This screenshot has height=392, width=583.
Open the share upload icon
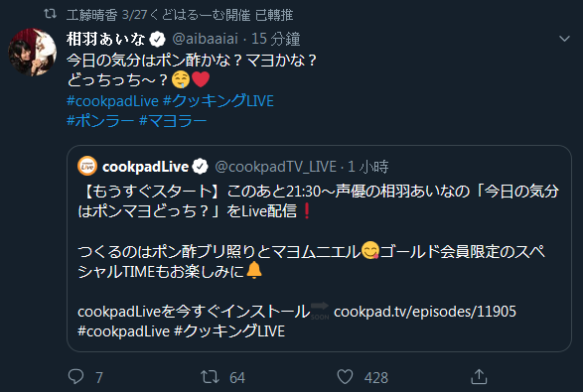pos(479,376)
